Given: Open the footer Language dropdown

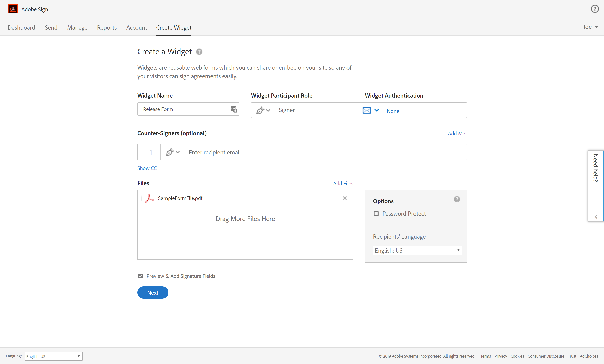Looking at the screenshot, I should (x=53, y=356).
